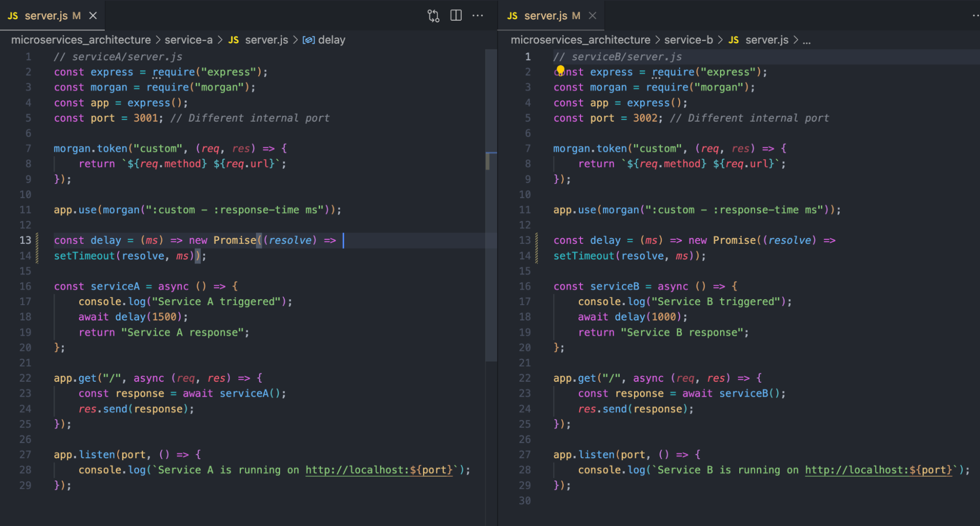
Task: Click server.js breadcrumb in left editor
Action: (267, 40)
